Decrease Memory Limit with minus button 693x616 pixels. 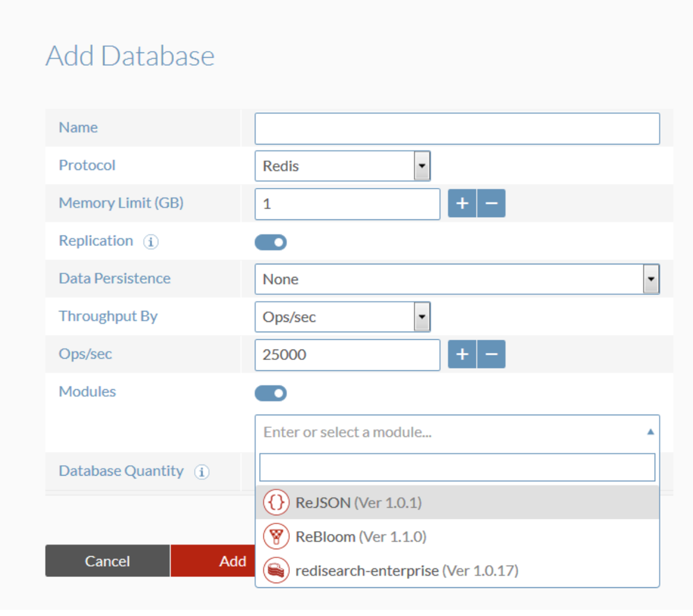tap(491, 203)
